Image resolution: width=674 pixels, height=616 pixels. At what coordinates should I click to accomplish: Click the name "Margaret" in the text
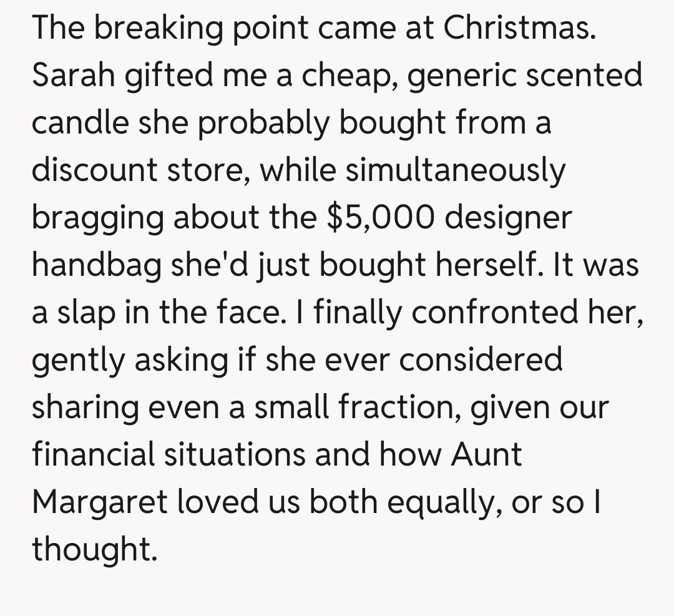[100, 503]
